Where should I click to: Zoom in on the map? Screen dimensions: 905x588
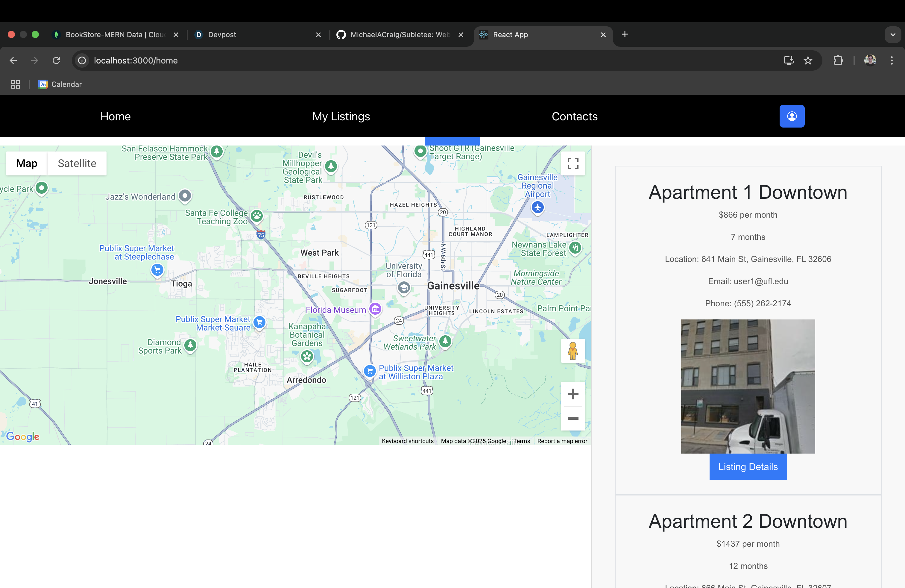tap(573, 394)
